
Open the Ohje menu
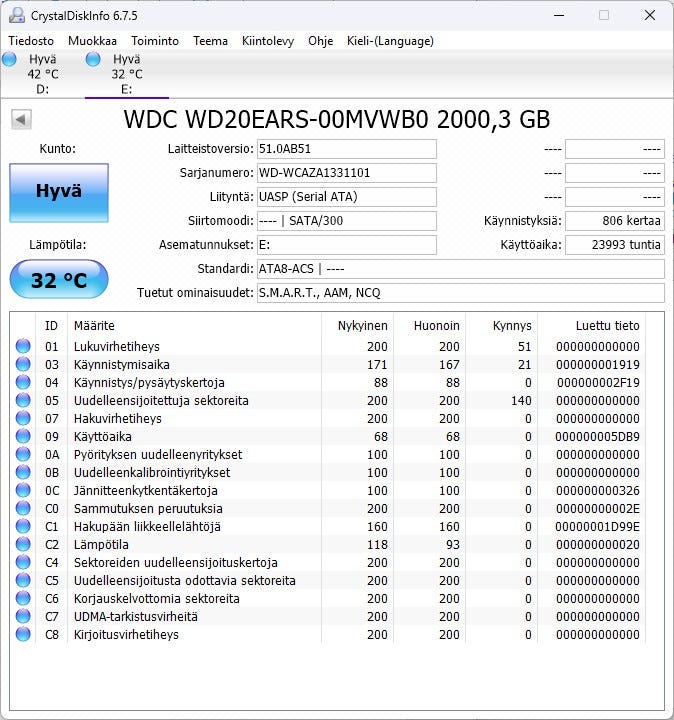click(320, 41)
